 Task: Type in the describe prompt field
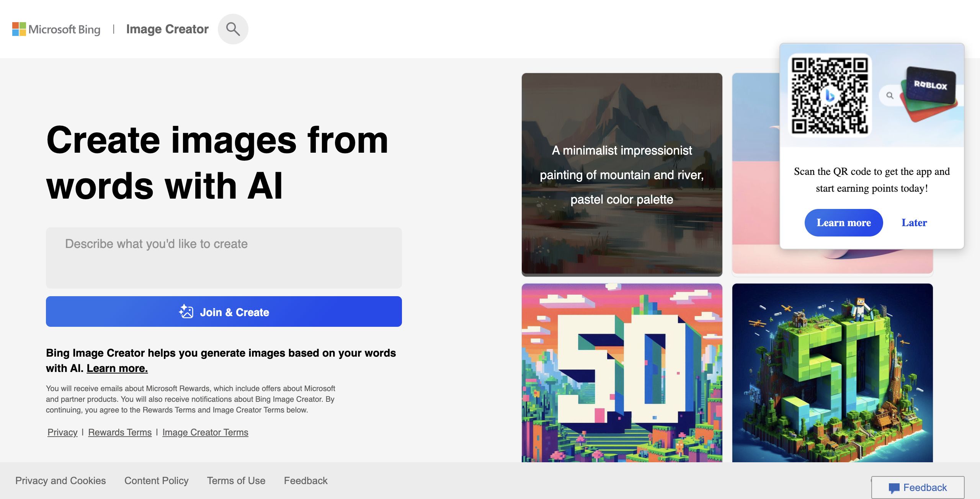point(224,258)
